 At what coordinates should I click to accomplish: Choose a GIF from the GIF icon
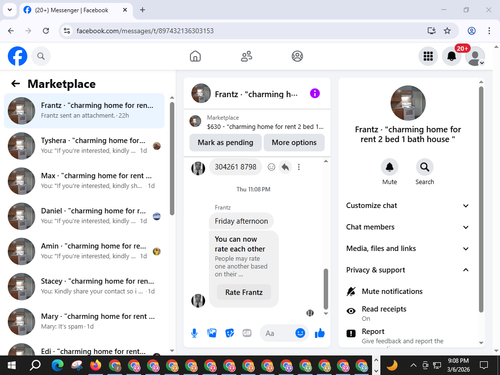click(247, 333)
